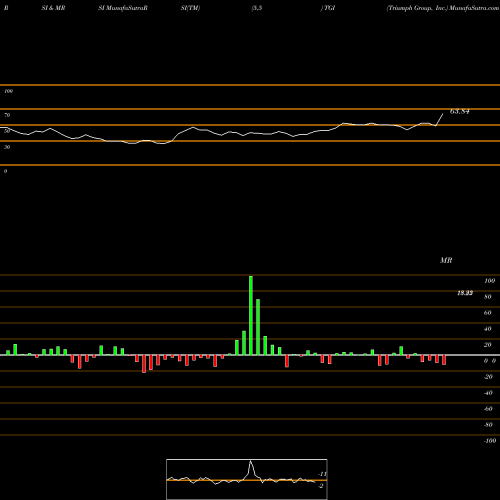
Task: Click the '50' label on the RSI axis
Action: (7, 131)
